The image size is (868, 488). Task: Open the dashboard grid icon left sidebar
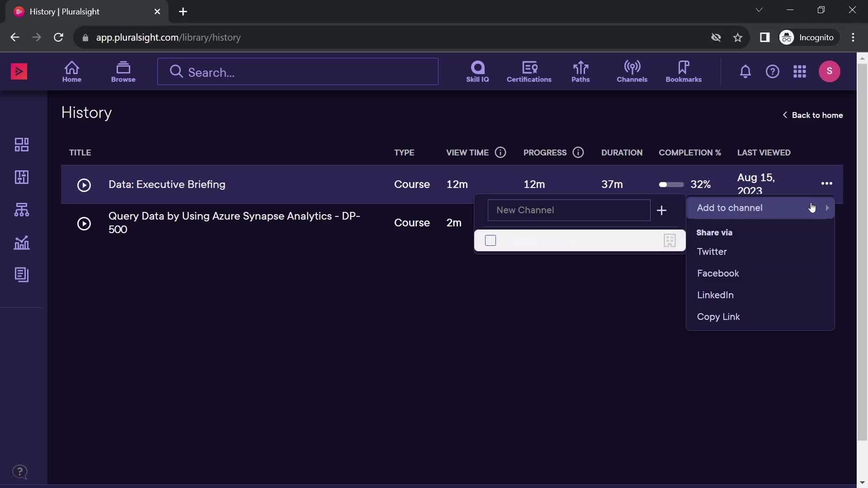click(21, 145)
